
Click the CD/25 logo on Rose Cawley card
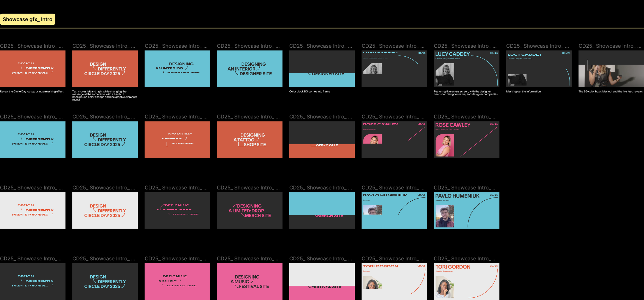click(494, 124)
